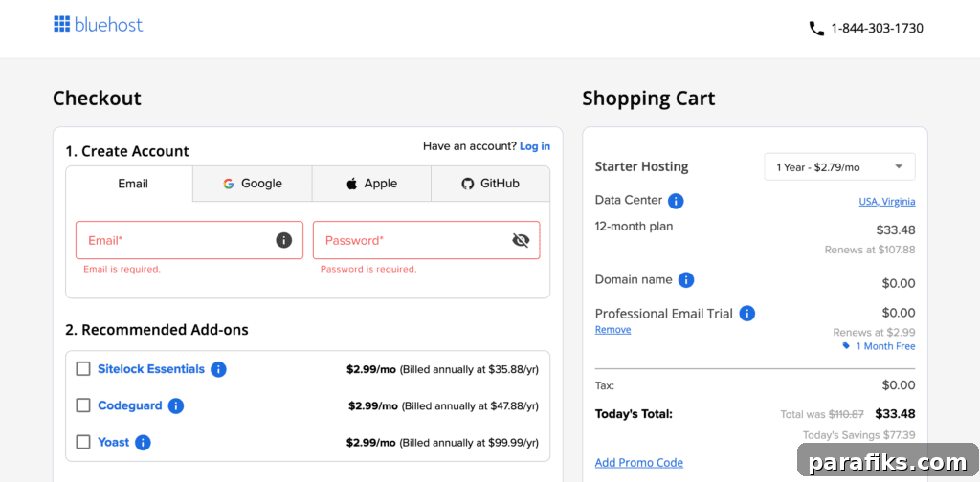Click Codeguard 'Billed annually at $47.88/yr' text

pyautogui.click(x=470, y=405)
